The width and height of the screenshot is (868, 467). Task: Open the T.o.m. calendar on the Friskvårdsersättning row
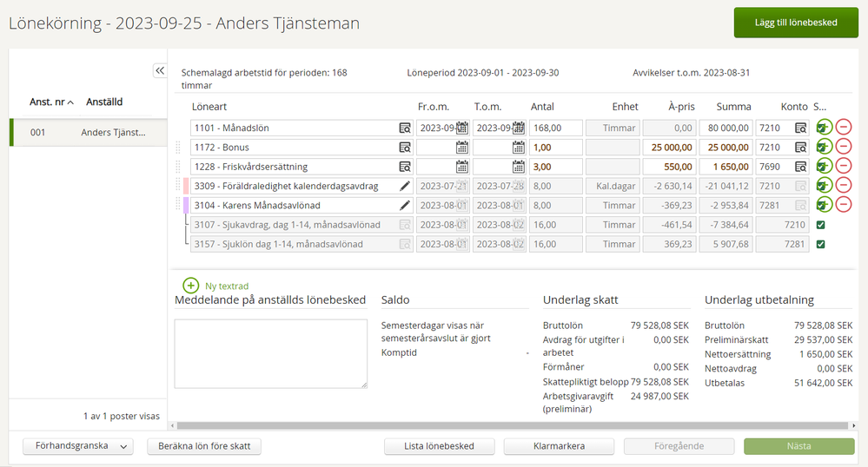tap(519, 167)
